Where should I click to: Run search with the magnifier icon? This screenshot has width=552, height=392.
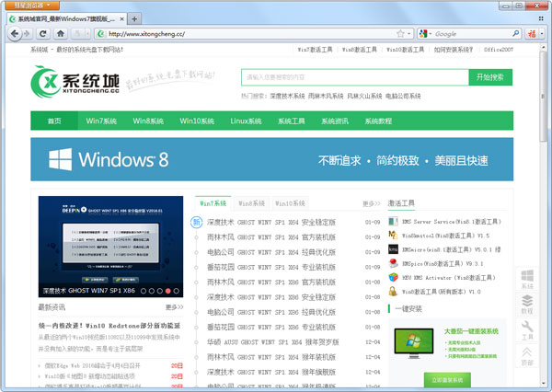tap(515, 33)
